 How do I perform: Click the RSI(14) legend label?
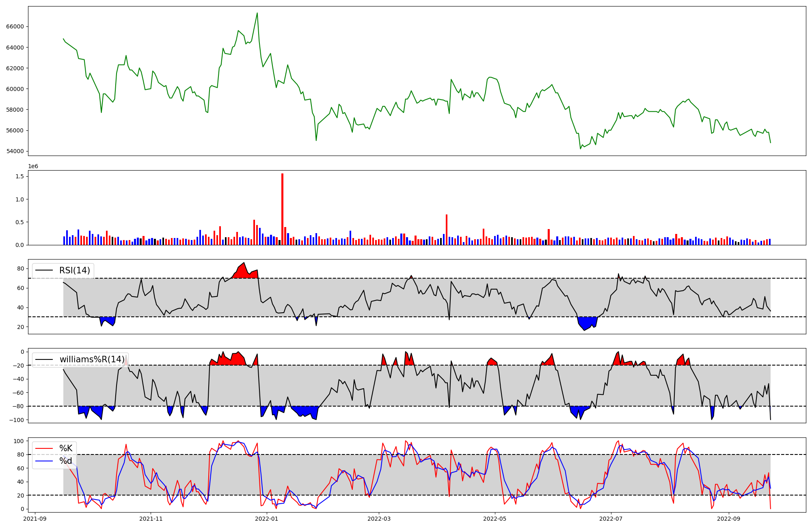[75, 270]
